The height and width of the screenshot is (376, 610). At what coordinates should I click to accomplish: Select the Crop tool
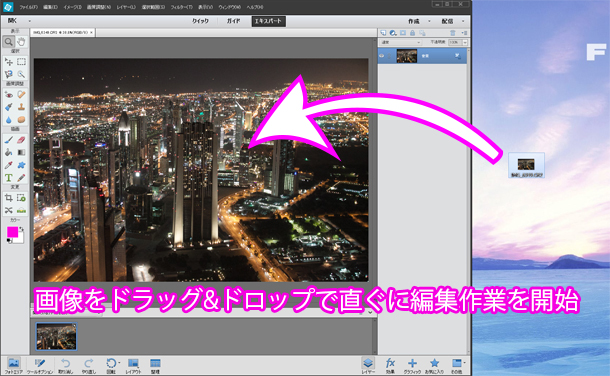[x=8, y=198]
